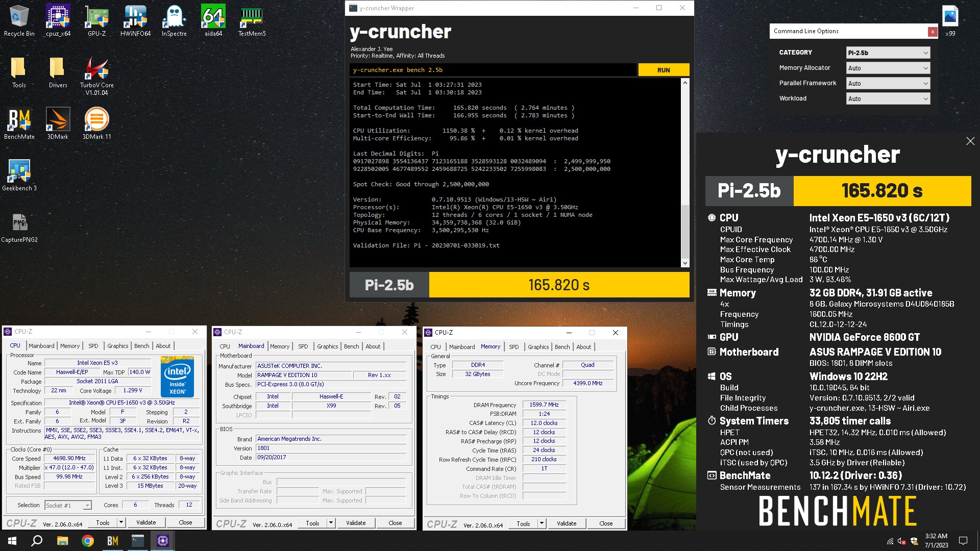This screenshot has width=980, height=551.
Task: Open the TurboV Core desktop icon
Action: pos(96,75)
